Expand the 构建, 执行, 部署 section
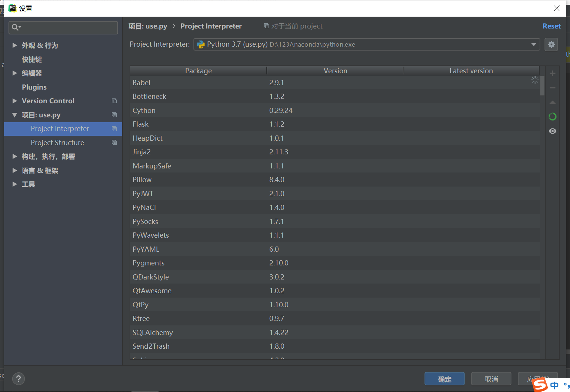 pyautogui.click(x=14, y=156)
